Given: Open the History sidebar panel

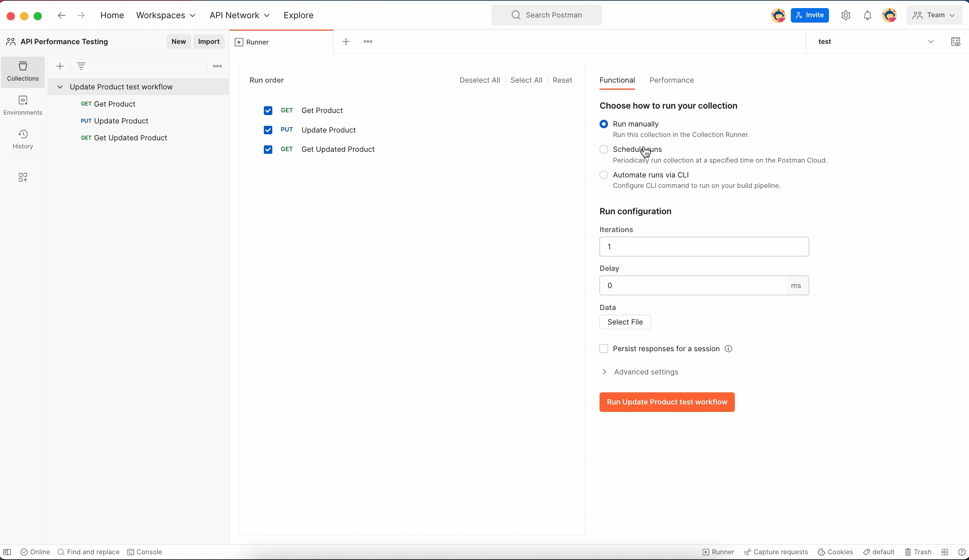Looking at the screenshot, I should [23, 140].
